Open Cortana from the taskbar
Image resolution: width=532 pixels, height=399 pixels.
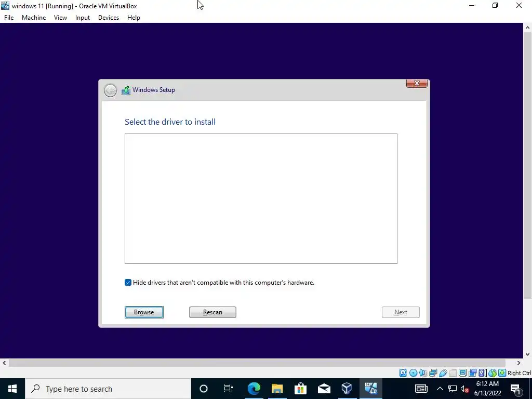pyautogui.click(x=203, y=389)
